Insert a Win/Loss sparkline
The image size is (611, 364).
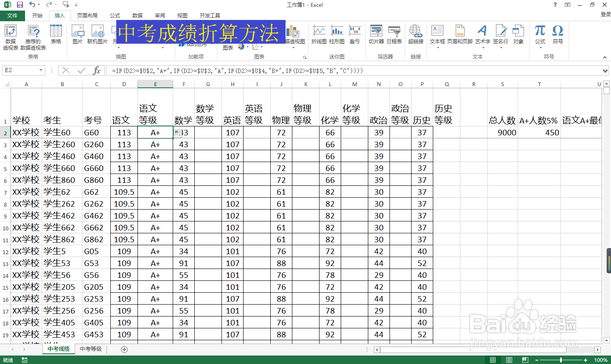pos(355,34)
